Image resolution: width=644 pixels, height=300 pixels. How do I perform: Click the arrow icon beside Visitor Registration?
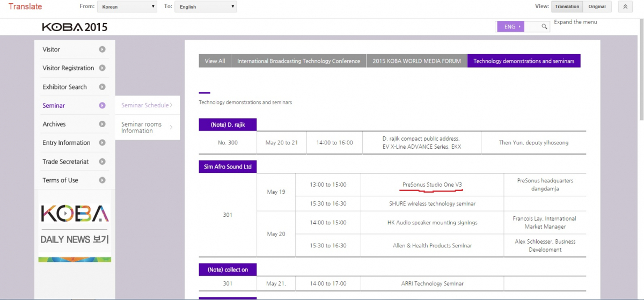[x=102, y=68]
